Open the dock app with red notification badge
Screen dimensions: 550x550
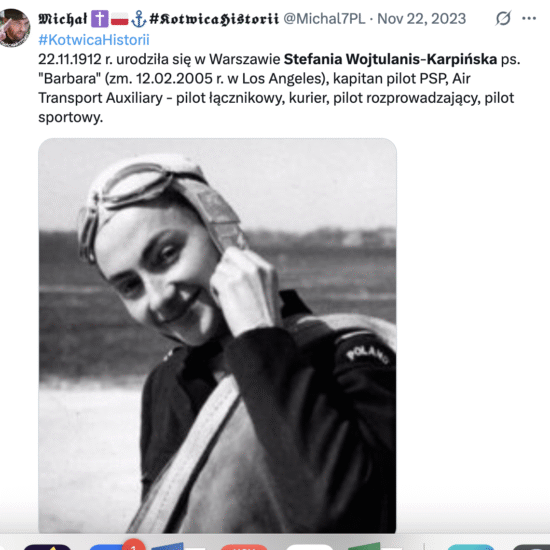click(x=114, y=545)
